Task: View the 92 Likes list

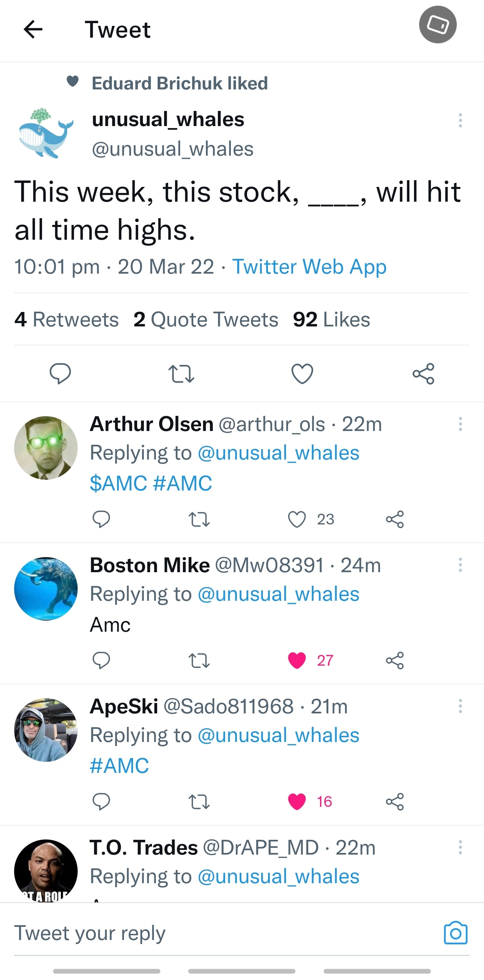Action: [x=331, y=319]
